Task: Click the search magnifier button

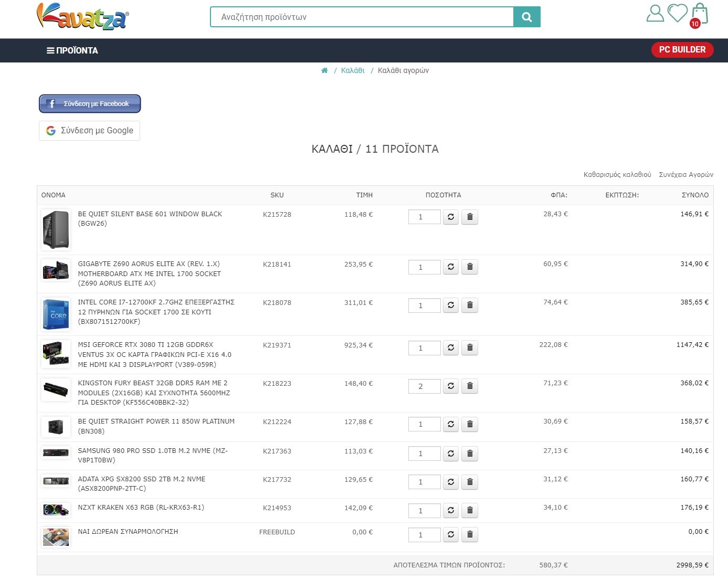Action: pyautogui.click(x=527, y=17)
